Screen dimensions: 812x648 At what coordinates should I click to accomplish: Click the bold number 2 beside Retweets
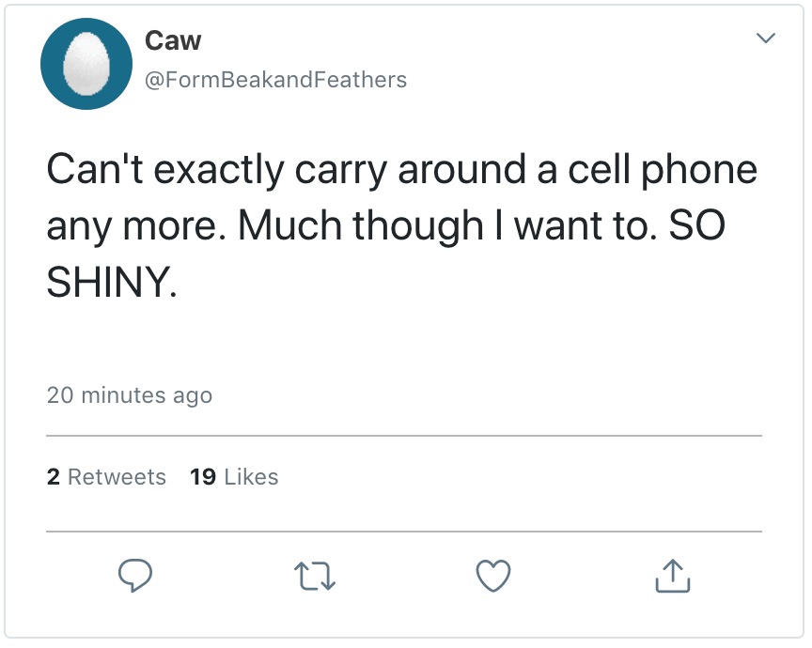coord(54,477)
